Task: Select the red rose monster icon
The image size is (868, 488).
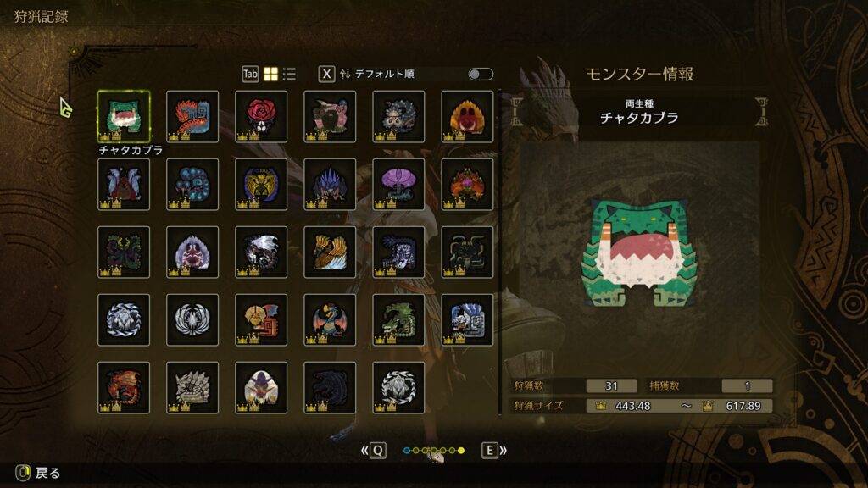Action: pyautogui.click(x=261, y=116)
